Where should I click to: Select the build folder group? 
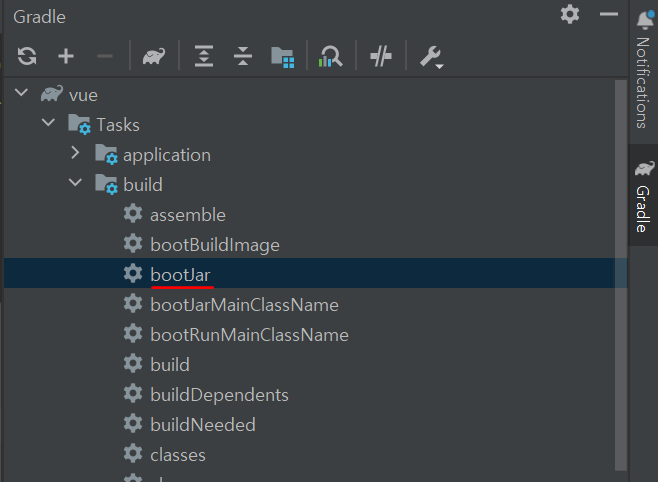coord(309,185)
